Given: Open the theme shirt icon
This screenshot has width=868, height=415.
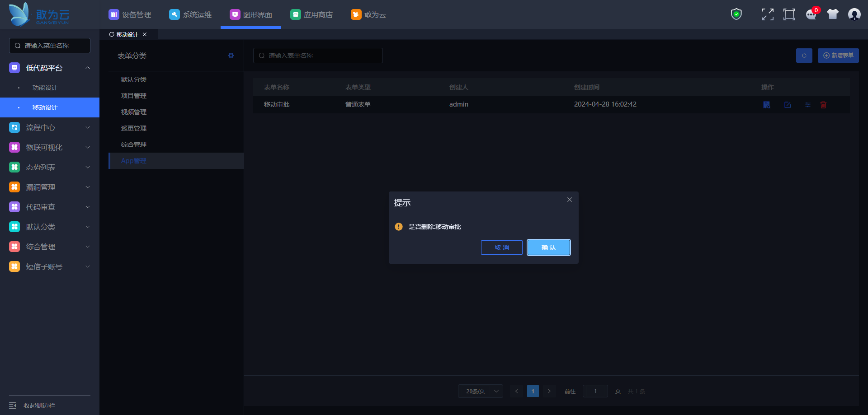Looking at the screenshot, I should 832,14.
